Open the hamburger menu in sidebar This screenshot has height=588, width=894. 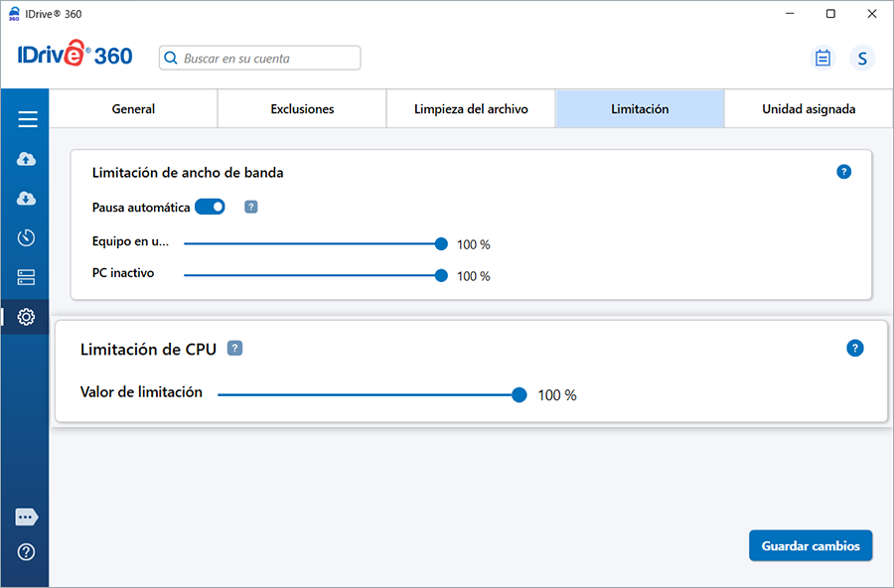[27, 119]
